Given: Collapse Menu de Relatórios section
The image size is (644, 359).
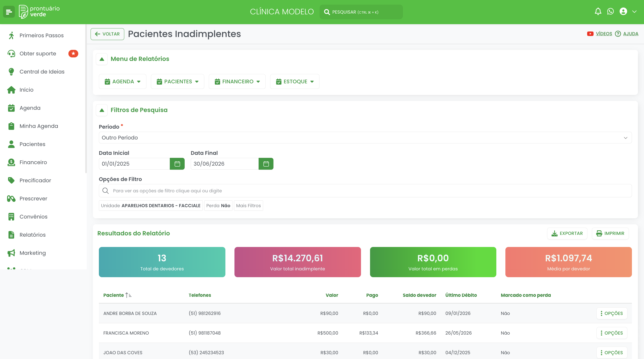Looking at the screenshot, I should [x=102, y=59].
